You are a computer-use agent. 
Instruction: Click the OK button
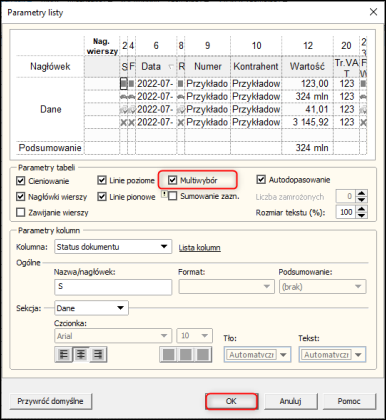click(x=231, y=401)
